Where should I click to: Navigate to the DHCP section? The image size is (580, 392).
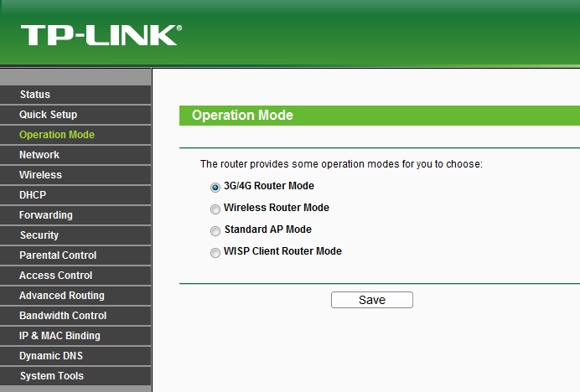point(75,195)
